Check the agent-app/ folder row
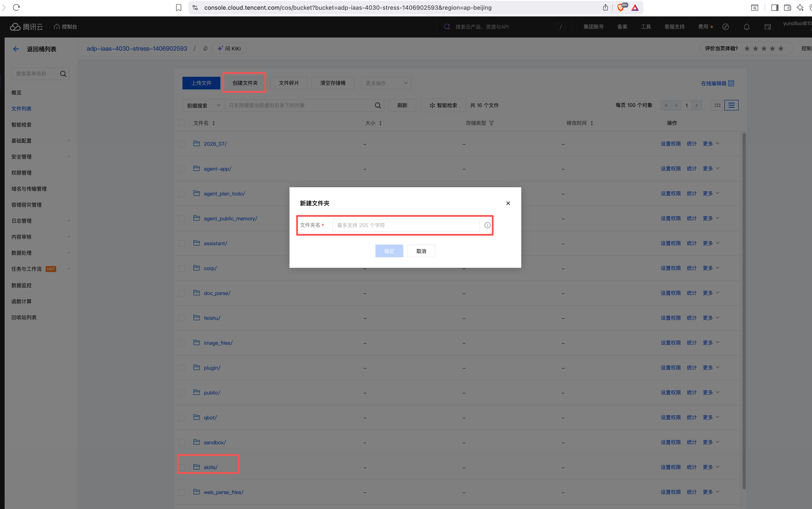This screenshot has width=812, height=509. coord(182,169)
